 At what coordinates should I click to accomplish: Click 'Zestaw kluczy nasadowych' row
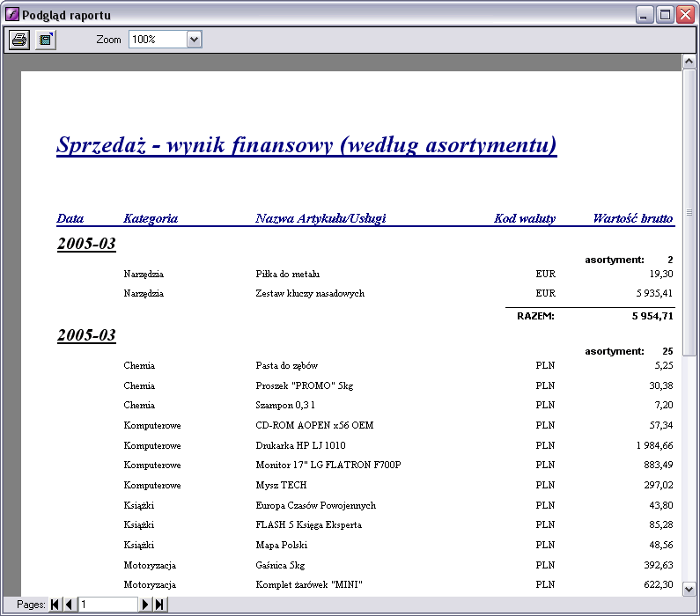398,294
